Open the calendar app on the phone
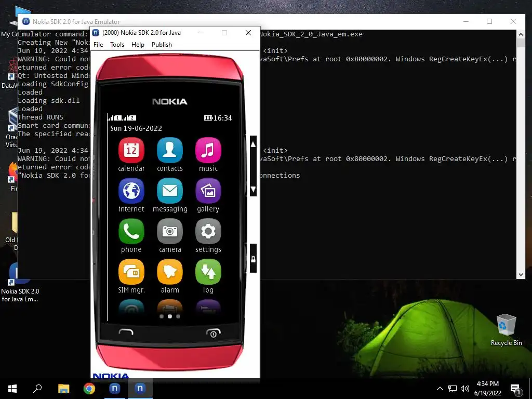This screenshot has width=532, height=399. pyautogui.click(x=131, y=150)
